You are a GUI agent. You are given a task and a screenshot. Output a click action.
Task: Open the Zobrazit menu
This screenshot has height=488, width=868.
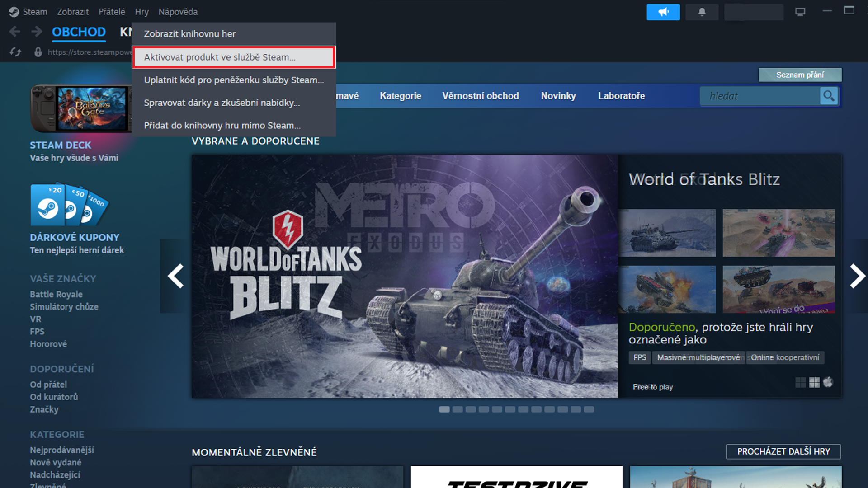tap(73, 12)
